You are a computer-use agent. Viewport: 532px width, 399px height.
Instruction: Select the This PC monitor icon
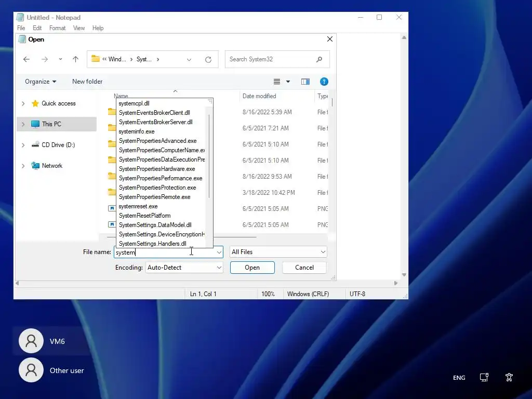(35, 124)
